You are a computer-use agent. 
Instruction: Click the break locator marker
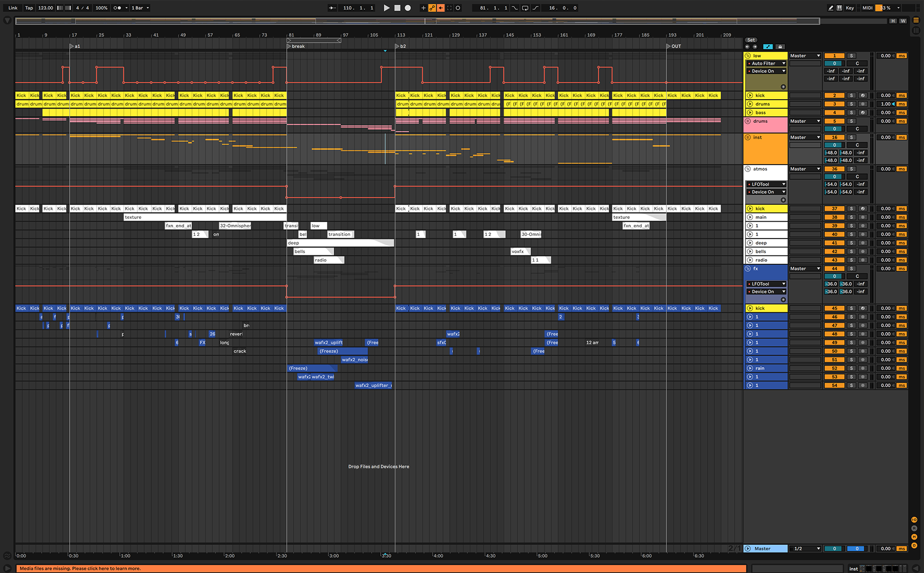click(289, 46)
